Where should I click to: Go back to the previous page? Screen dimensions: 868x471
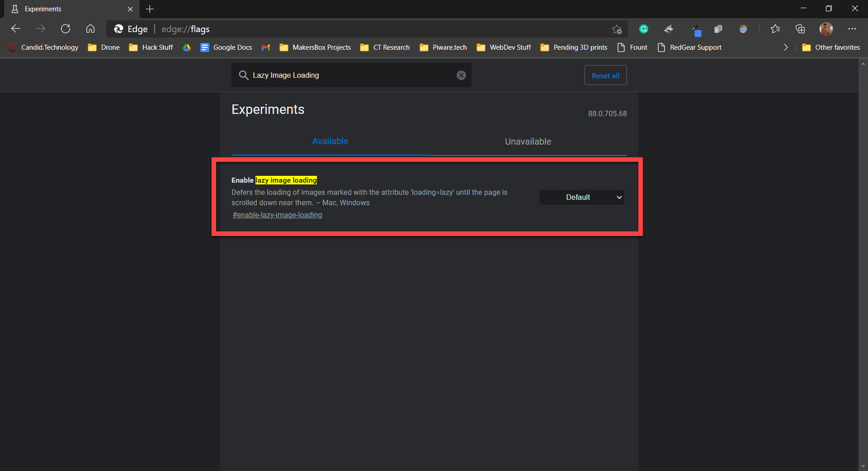pos(16,29)
